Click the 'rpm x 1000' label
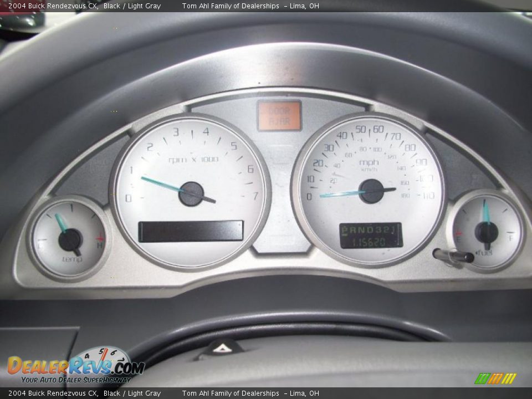 (x=194, y=160)
